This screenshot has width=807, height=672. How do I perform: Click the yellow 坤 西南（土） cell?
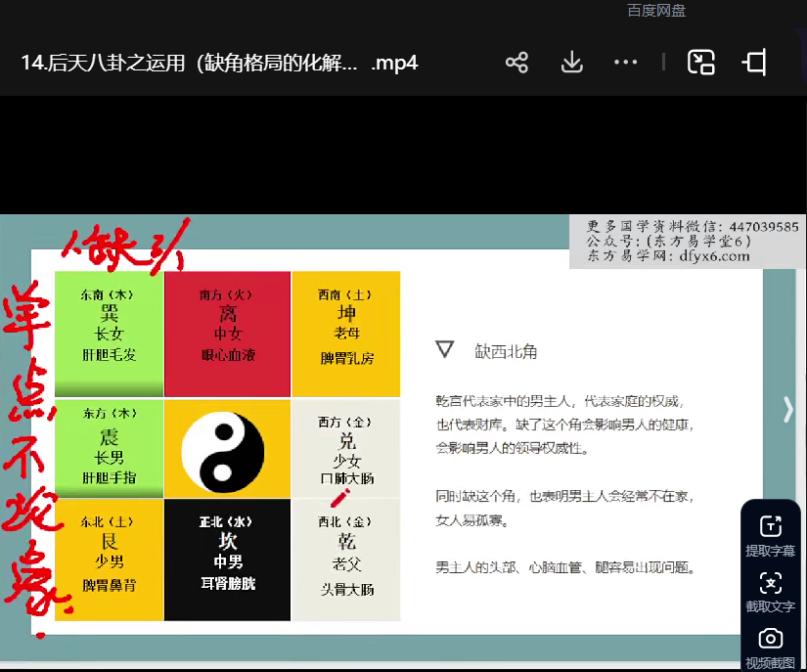(346, 333)
